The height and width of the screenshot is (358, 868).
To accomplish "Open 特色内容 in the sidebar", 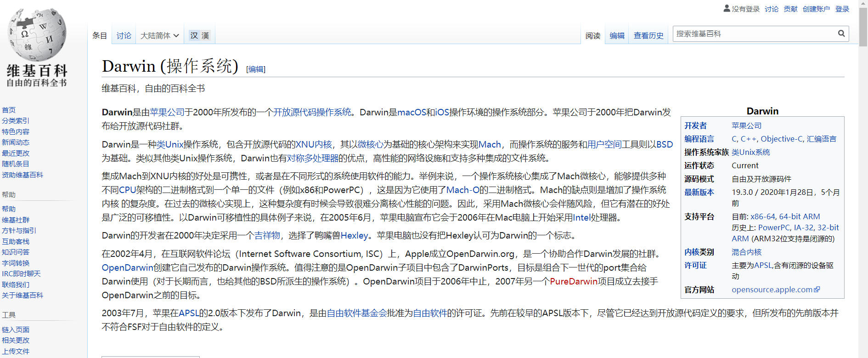I will [16, 131].
